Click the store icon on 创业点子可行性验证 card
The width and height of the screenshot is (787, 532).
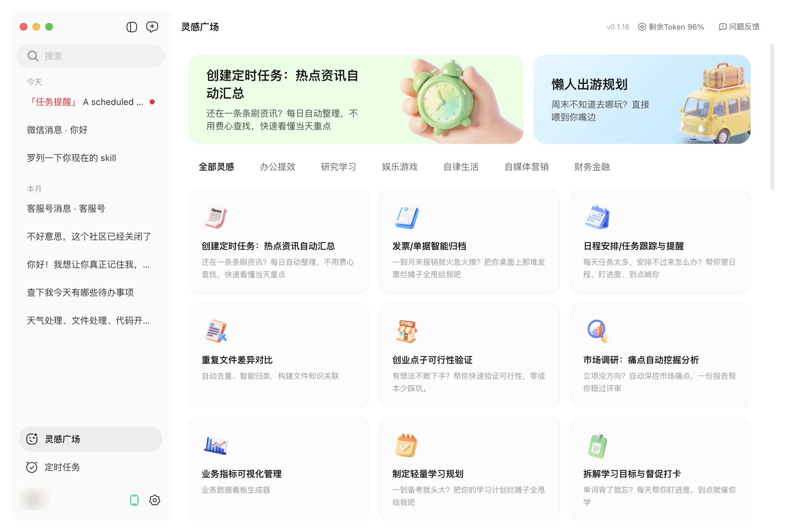tap(406, 331)
